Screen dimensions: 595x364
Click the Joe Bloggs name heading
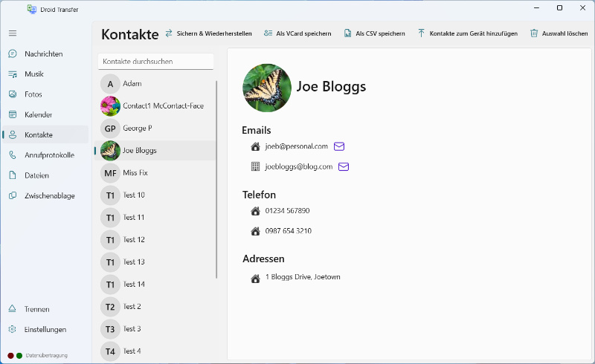tap(331, 87)
